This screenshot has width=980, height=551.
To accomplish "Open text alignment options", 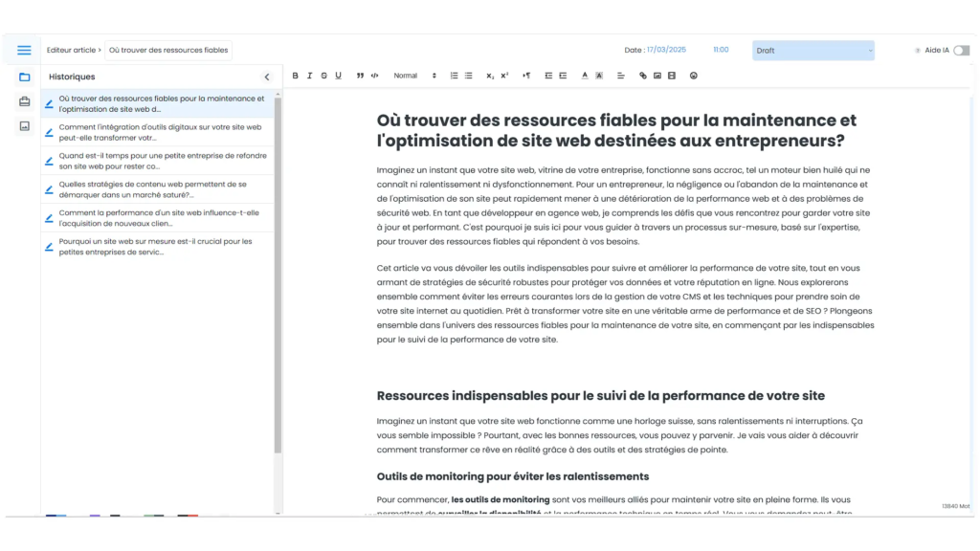I will point(620,76).
